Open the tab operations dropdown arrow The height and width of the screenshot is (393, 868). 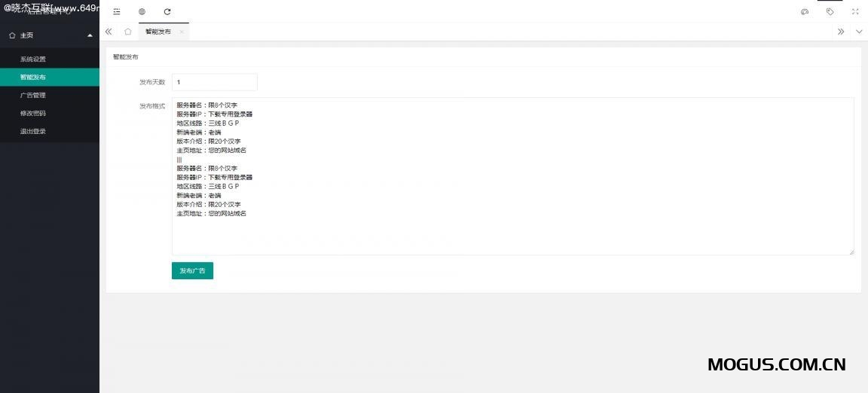pyautogui.click(x=859, y=32)
